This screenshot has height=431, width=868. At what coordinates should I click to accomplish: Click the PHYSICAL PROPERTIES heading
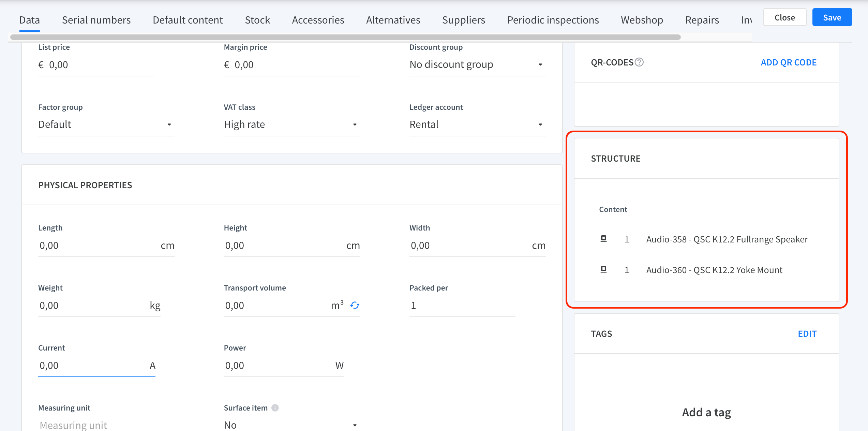point(85,185)
